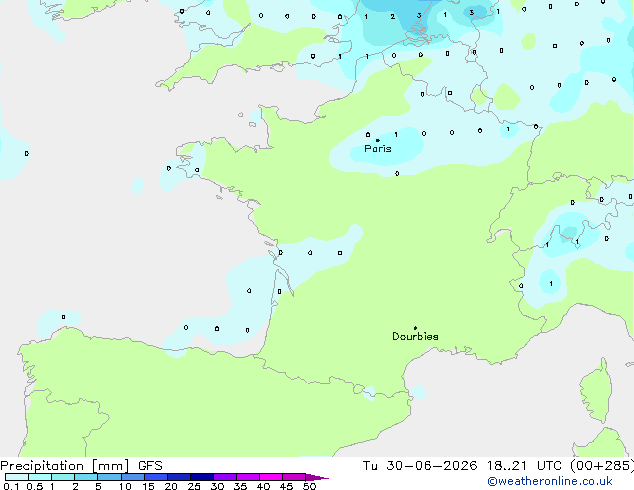634x490 pixels.
Task: Pick the legend swatch between 1 and 2
Action: [63, 477]
